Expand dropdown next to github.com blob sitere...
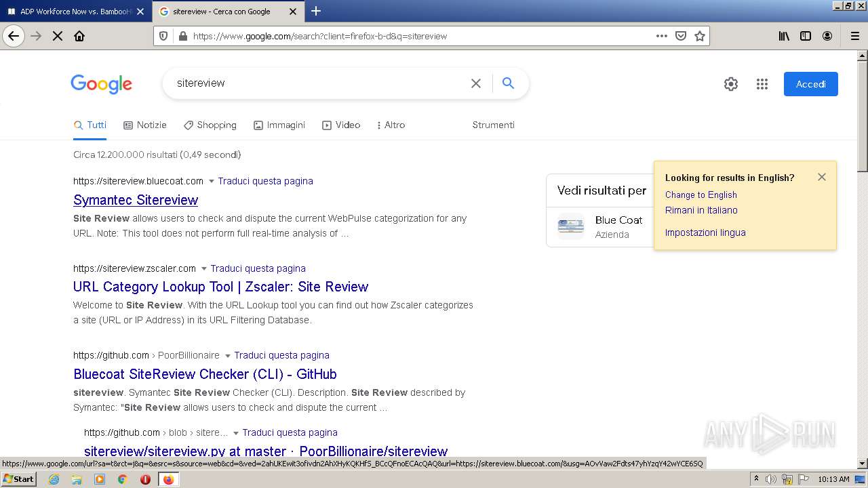Image resolution: width=868 pixels, height=488 pixels. coord(236,433)
